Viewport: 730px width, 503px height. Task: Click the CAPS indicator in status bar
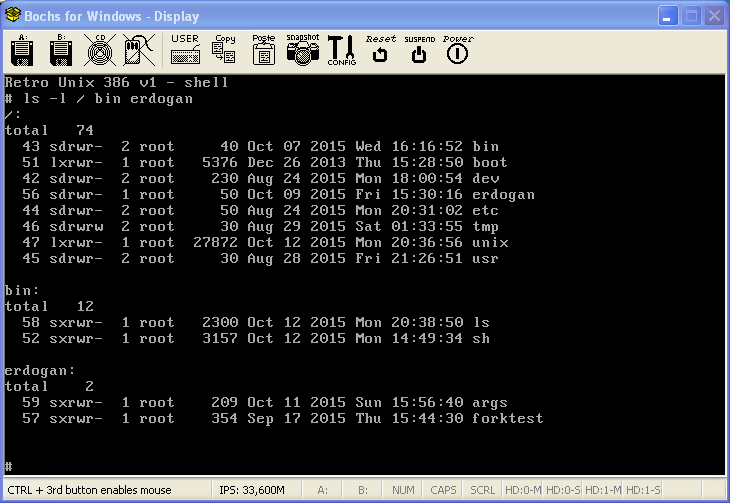pyautogui.click(x=443, y=490)
